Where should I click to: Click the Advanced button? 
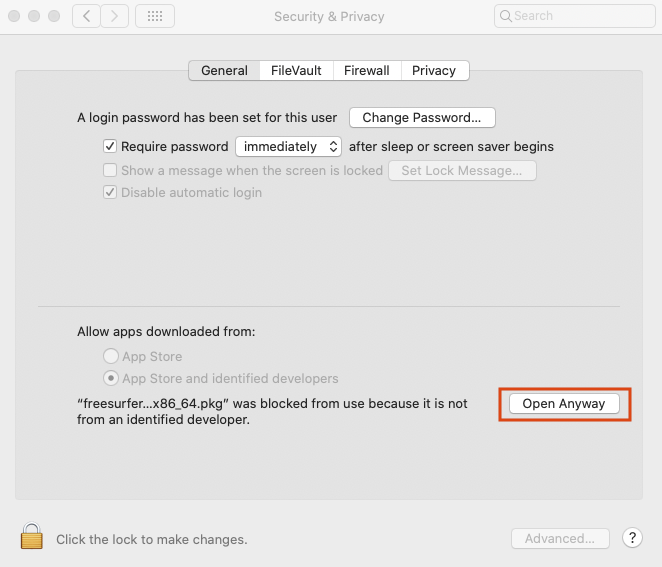pyautogui.click(x=560, y=538)
